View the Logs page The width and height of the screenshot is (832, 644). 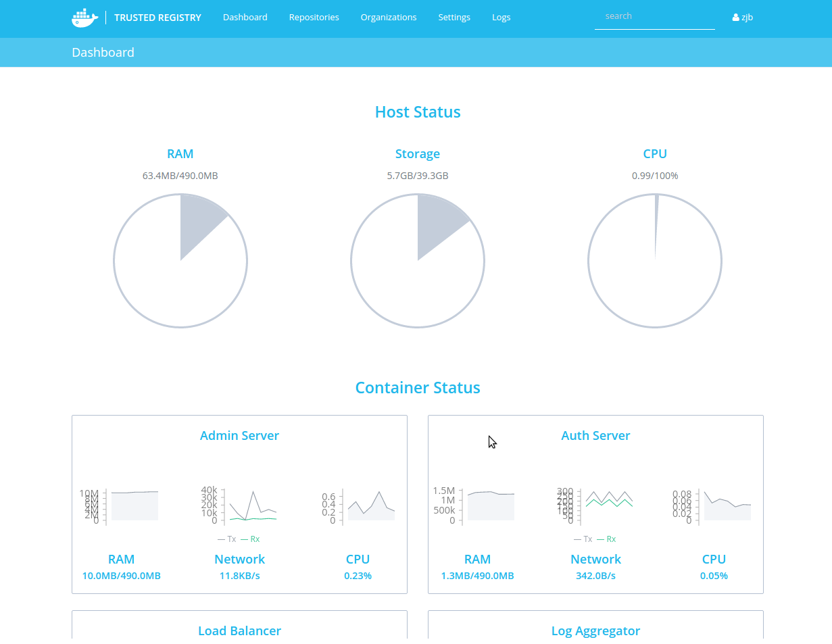point(501,18)
